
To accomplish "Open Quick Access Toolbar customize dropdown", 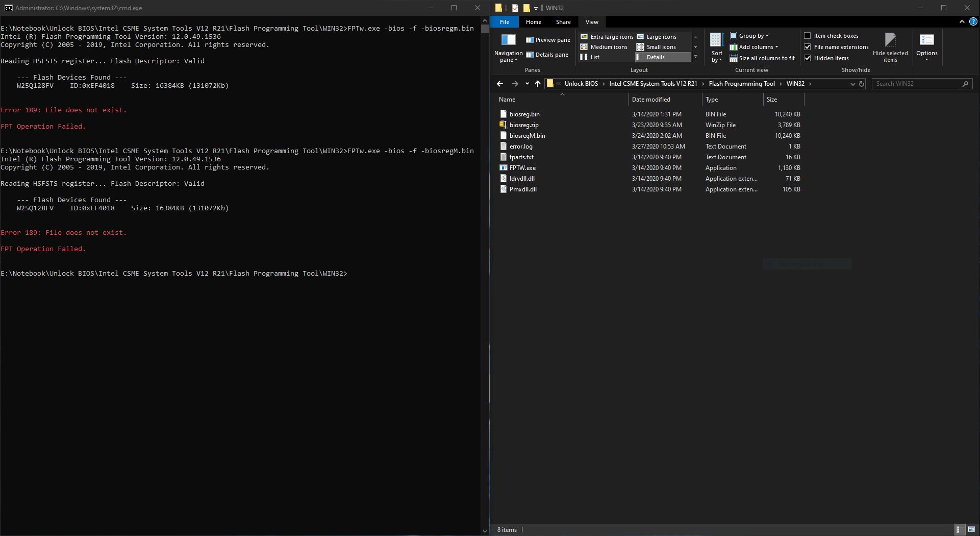I will (536, 8).
